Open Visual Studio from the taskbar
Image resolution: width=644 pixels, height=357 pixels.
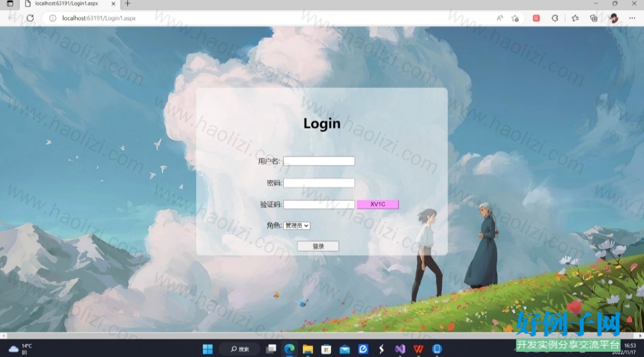pos(400,349)
